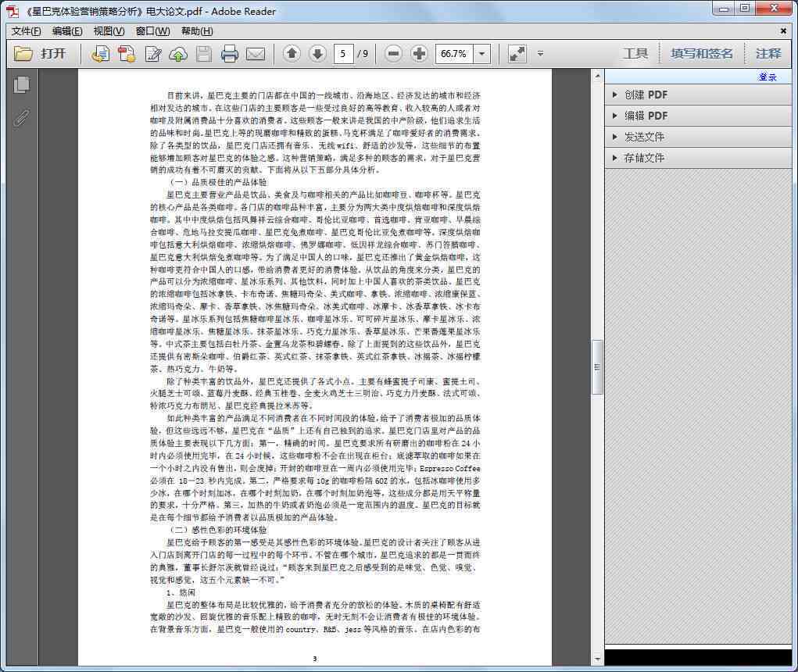Click the vertical scrollbar thumb
This screenshot has height=672, width=798.
[597, 366]
